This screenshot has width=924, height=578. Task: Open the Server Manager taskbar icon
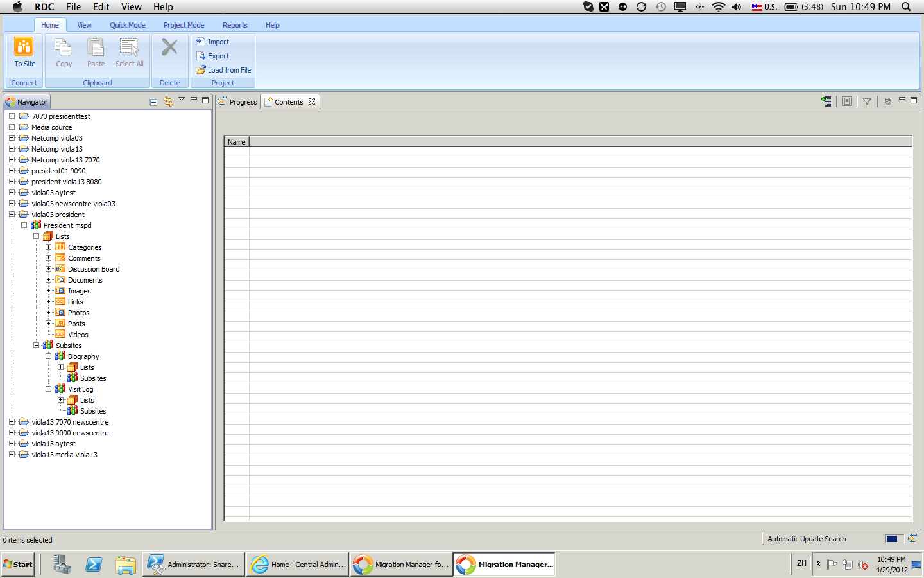pyautogui.click(x=62, y=565)
